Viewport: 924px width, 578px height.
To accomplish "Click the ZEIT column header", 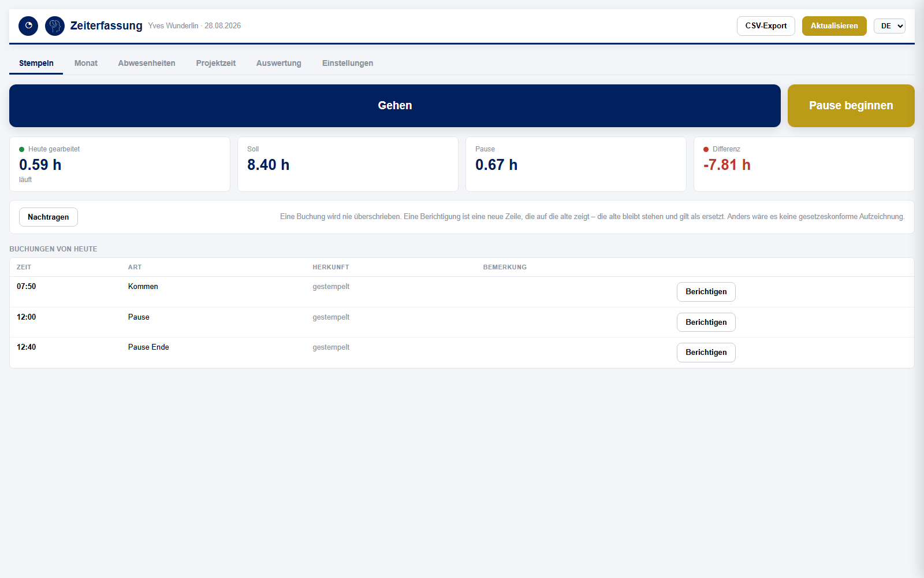I will (24, 267).
